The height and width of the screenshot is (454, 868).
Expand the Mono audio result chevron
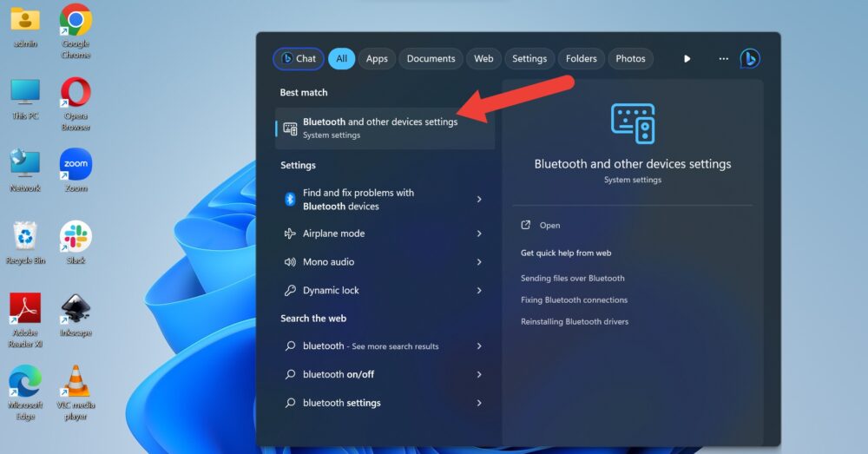point(479,262)
